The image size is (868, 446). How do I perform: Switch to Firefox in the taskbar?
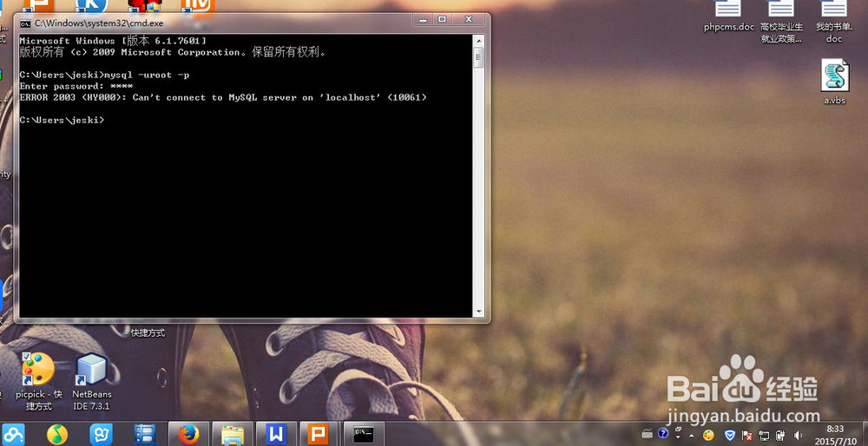click(x=188, y=435)
